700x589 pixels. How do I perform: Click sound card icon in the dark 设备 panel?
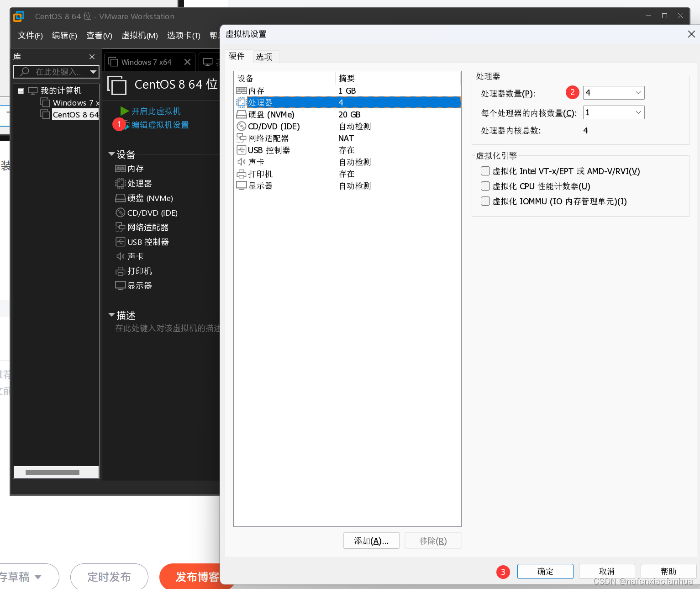pyautogui.click(x=121, y=256)
